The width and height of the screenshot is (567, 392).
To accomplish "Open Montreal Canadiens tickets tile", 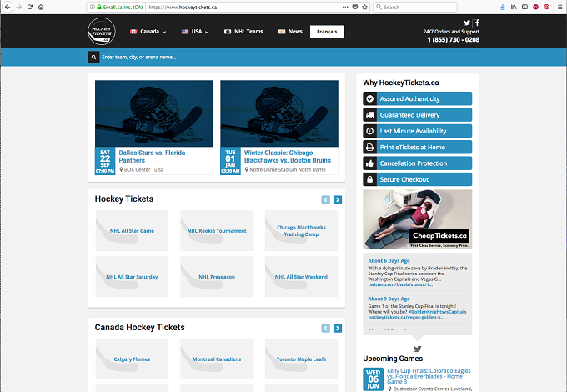I will tap(217, 359).
